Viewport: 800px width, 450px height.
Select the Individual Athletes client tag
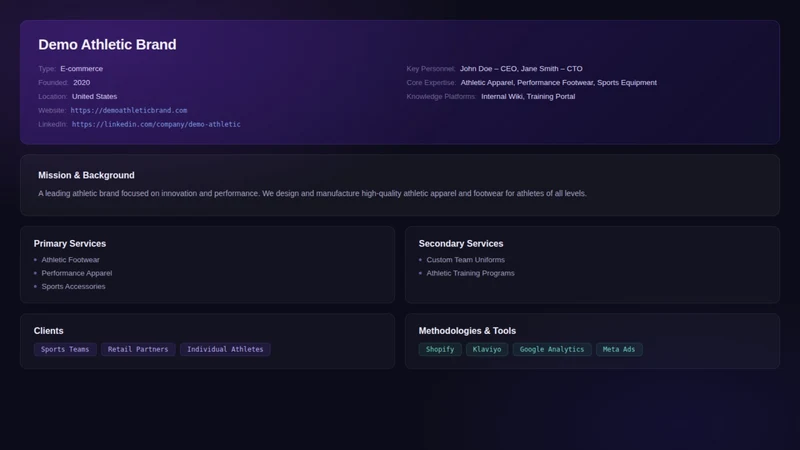point(225,349)
